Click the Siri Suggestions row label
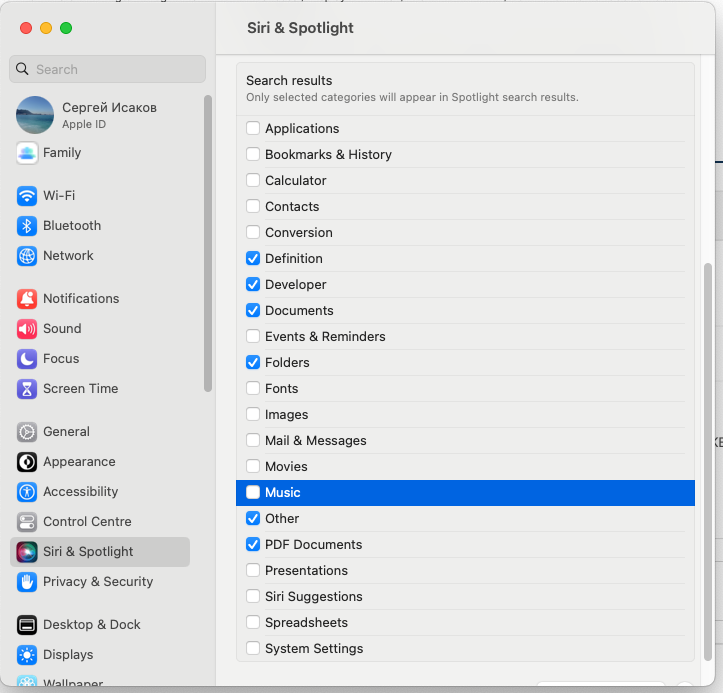 tap(314, 597)
